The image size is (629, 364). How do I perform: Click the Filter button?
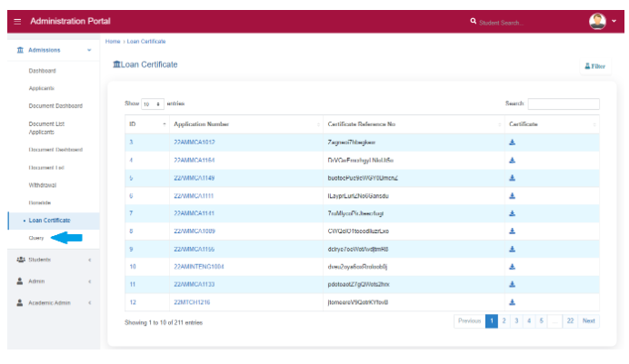[595, 66]
